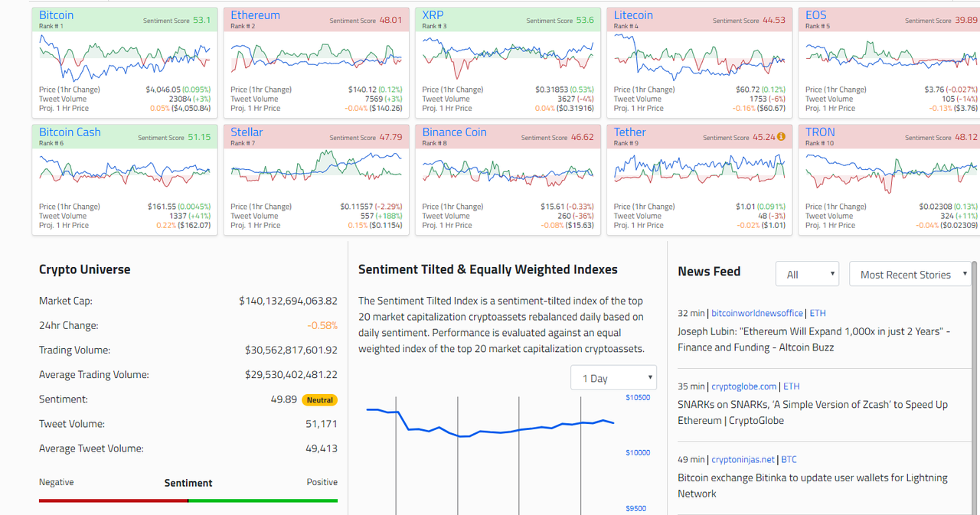The height and width of the screenshot is (515, 980).
Task: Click the Sentiment Tilted & Equally Weighted Indexes heading
Action: coord(488,269)
